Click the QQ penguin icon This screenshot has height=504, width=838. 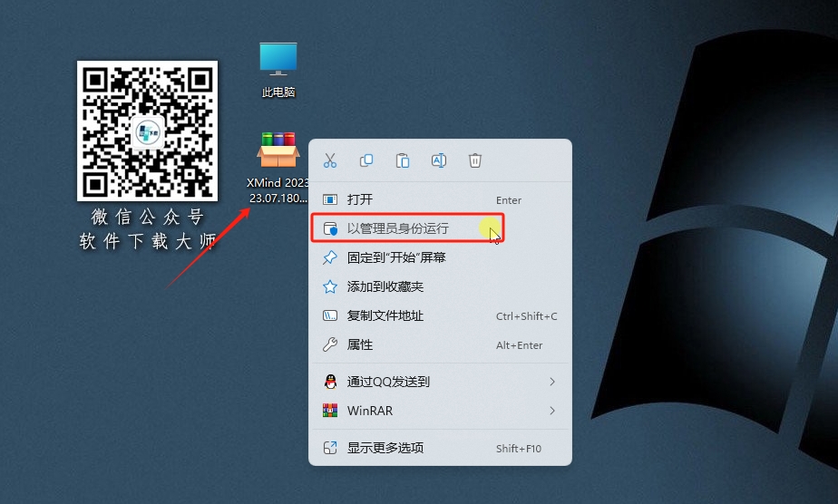[x=330, y=382]
